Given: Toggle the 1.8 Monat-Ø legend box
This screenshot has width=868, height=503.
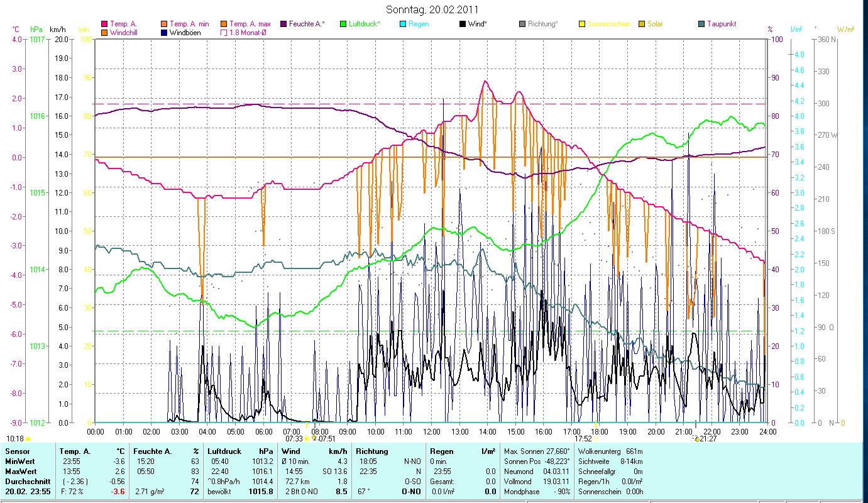Looking at the screenshot, I should pyautogui.click(x=223, y=32).
